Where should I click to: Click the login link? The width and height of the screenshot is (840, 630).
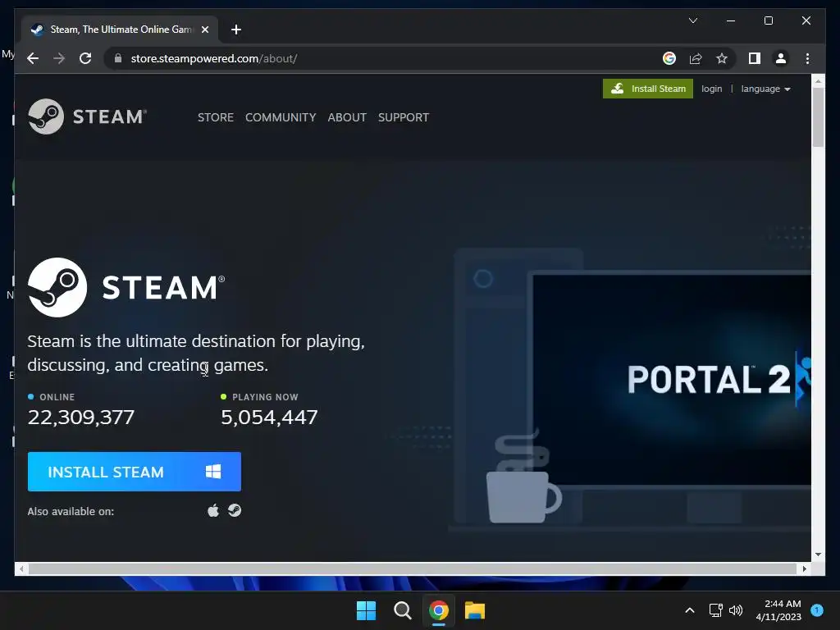(x=711, y=89)
